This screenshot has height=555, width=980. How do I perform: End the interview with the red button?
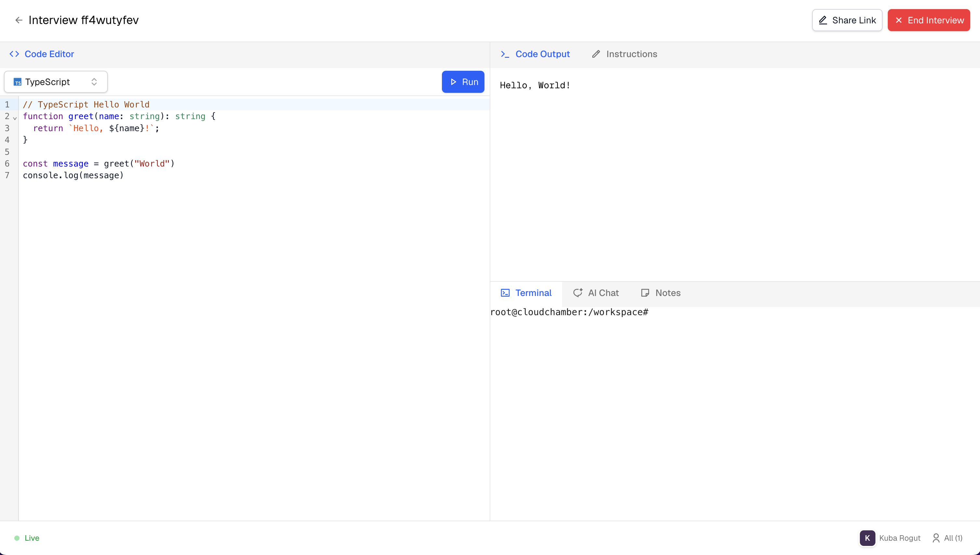928,20
